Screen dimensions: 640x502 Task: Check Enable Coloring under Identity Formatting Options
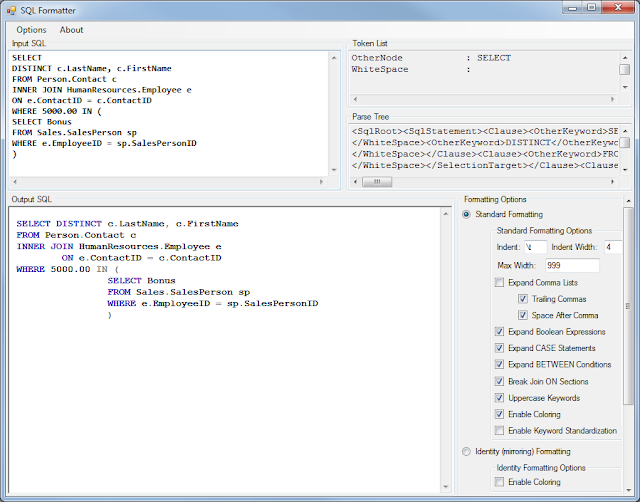[x=499, y=482]
